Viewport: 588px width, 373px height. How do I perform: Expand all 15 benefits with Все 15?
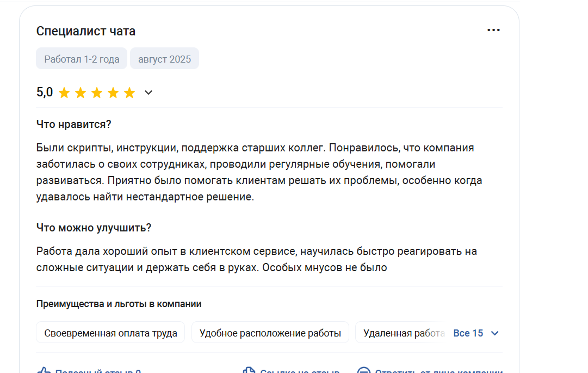coord(468,333)
